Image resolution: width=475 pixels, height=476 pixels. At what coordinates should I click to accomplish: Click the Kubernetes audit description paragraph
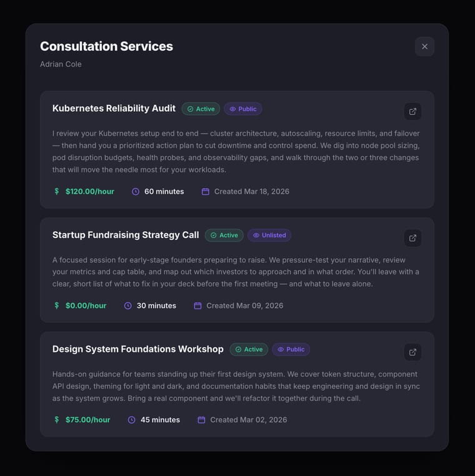pyautogui.click(x=236, y=151)
